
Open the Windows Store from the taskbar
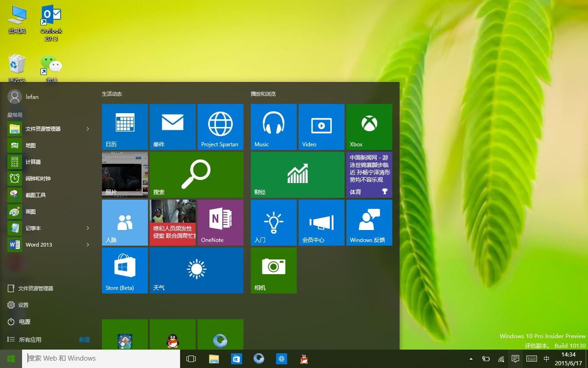pyautogui.click(x=236, y=358)
